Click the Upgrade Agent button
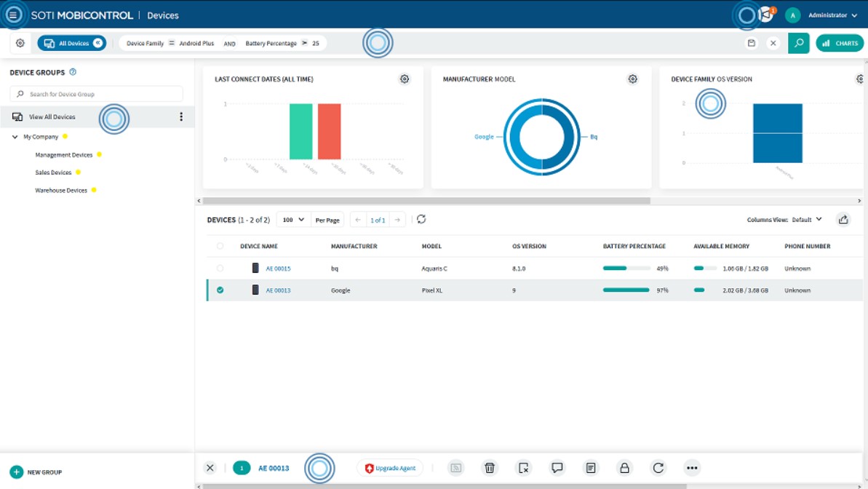 click(x=390, y=467)
